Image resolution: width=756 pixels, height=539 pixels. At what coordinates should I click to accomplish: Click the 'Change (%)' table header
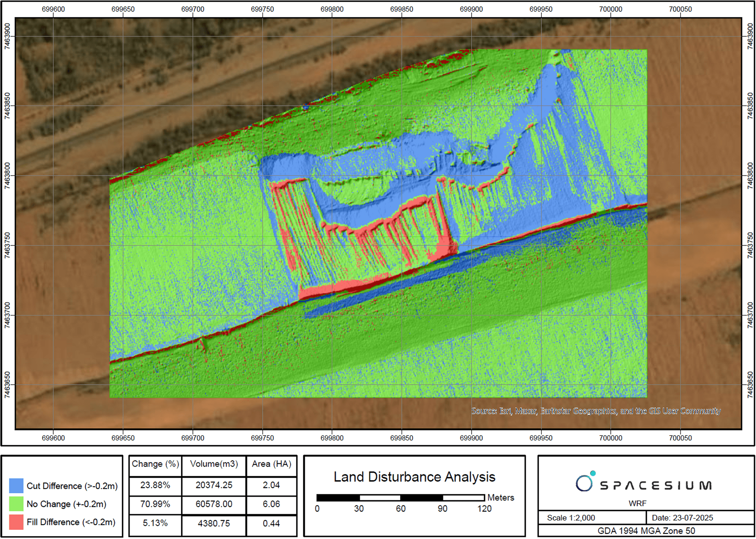[x=155, y=464]
